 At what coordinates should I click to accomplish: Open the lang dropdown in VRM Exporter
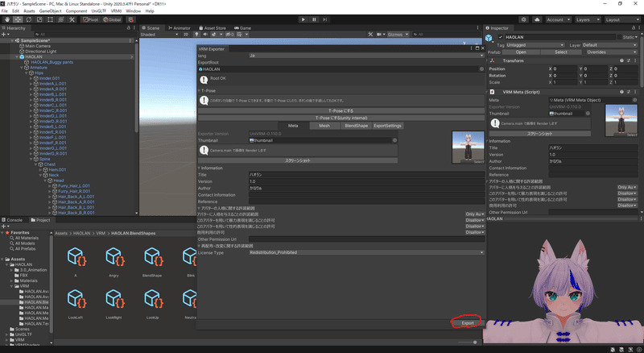pos(367,56)
